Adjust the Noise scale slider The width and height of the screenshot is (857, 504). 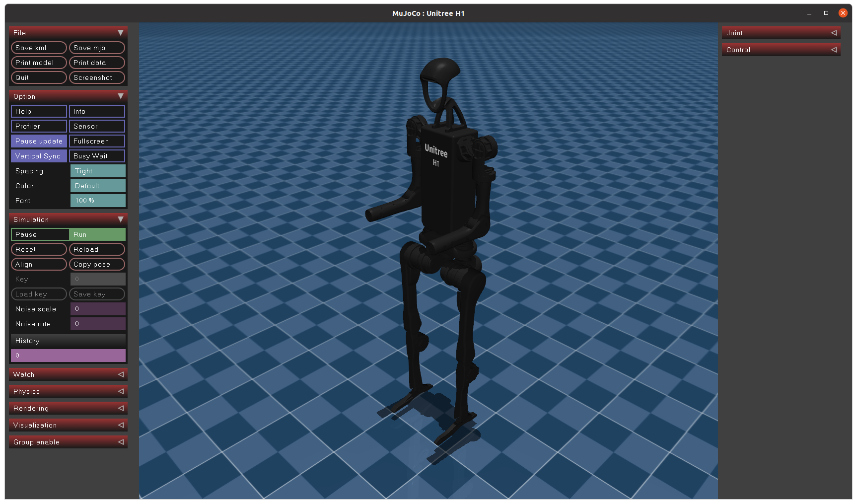(98, 309)
